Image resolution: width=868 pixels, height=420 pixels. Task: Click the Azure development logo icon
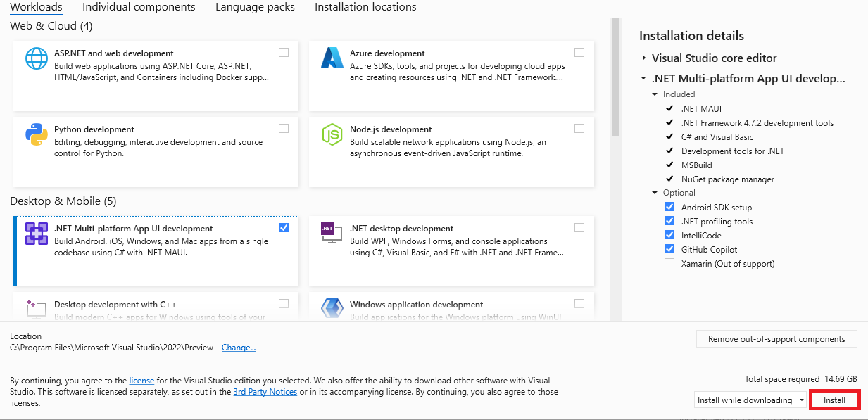coord(332,58)
